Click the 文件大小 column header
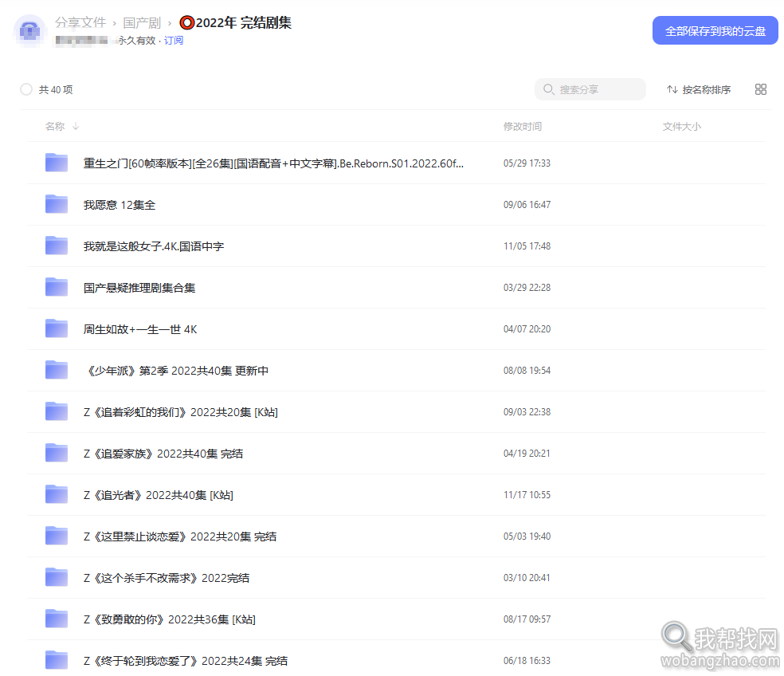 [681, 126]
